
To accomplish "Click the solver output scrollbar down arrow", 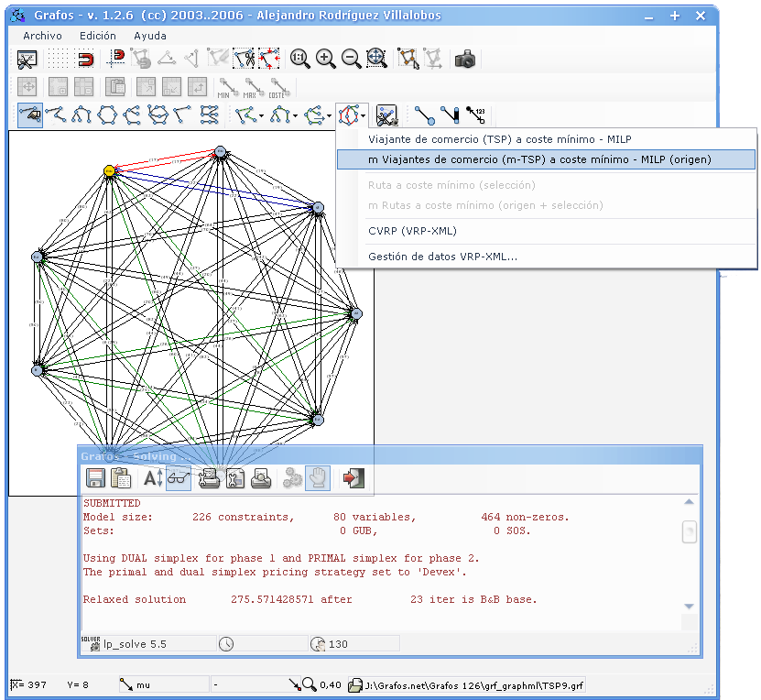I will point(690,607).
